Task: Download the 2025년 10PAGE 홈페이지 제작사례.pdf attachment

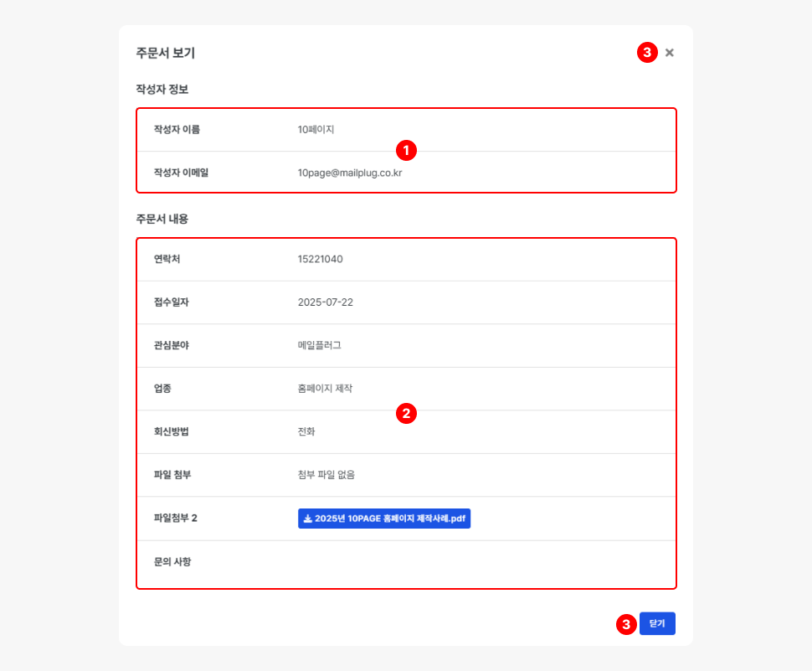Action: [384, 519]
